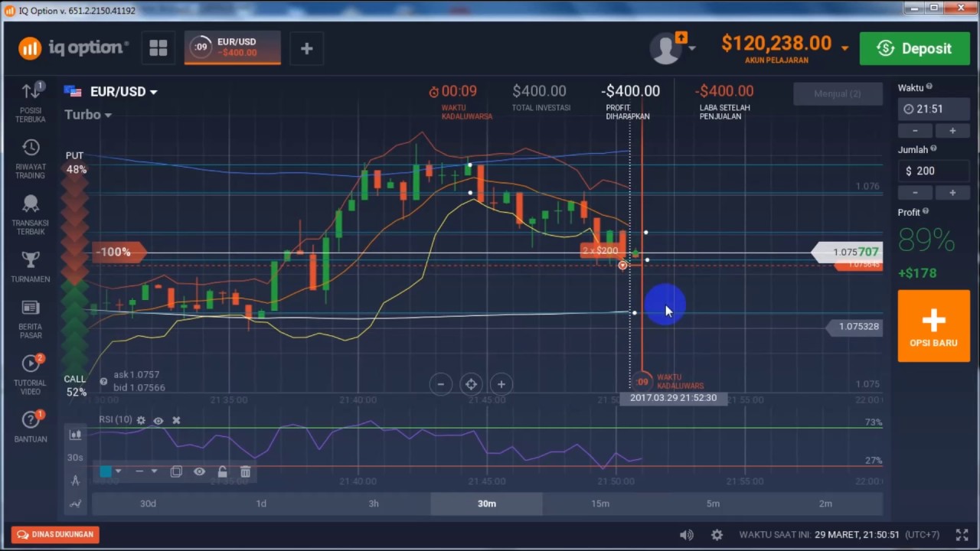This screenshot has width=980, height=551.
Task: Zoom out the chart with minus
Action: click(x=441, y=384)
